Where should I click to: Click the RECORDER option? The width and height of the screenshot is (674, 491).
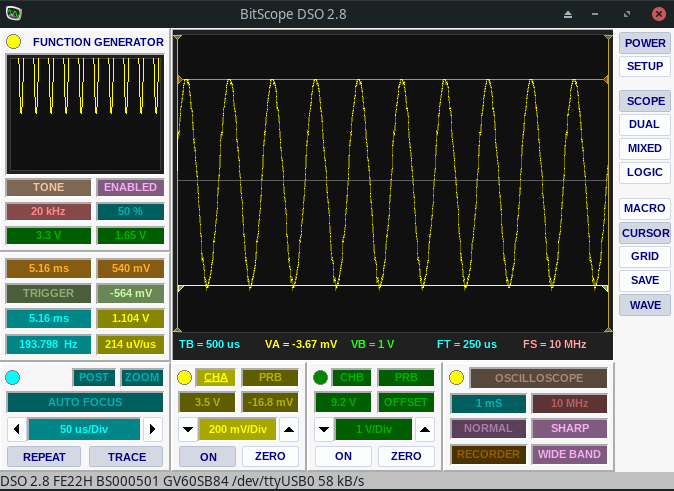489,454
